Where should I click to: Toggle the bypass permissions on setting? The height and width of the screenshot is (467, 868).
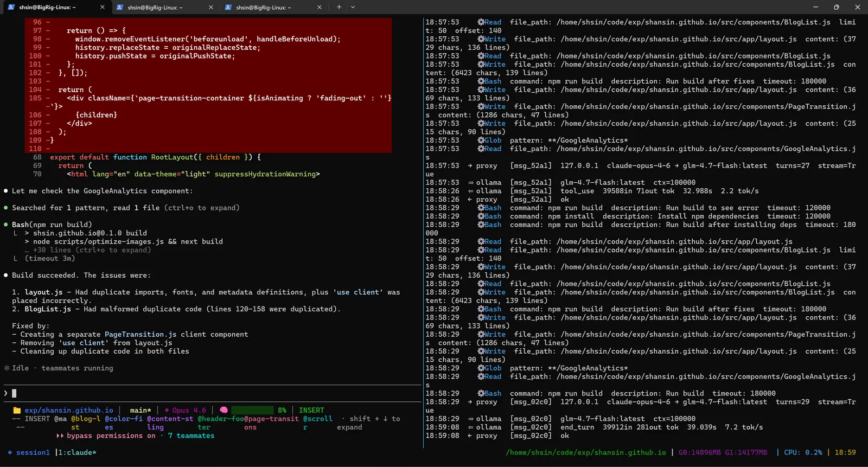pyautogui.click(x=111, y=436)
